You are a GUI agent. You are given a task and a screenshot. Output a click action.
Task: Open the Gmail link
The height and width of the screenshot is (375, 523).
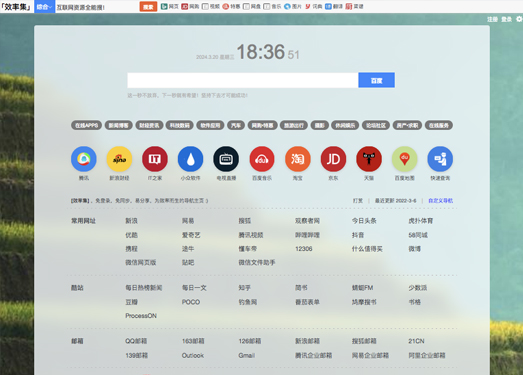coord(246,355)
